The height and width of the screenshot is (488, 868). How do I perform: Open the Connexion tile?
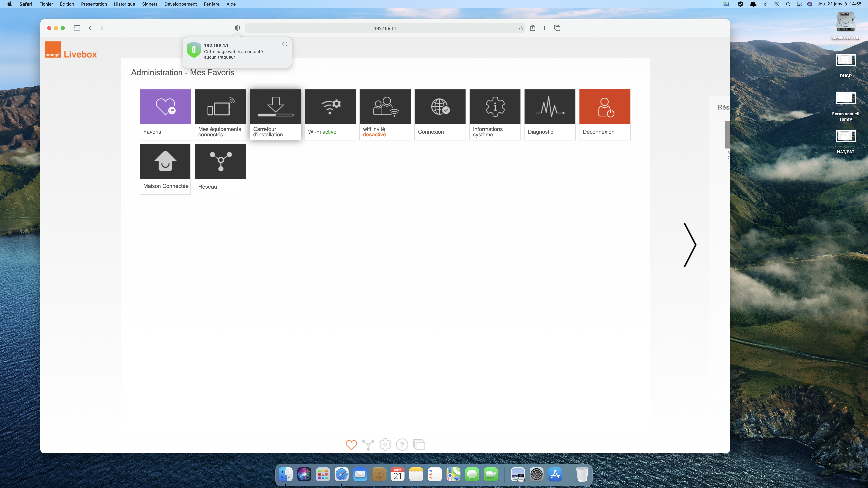[440, 115]
